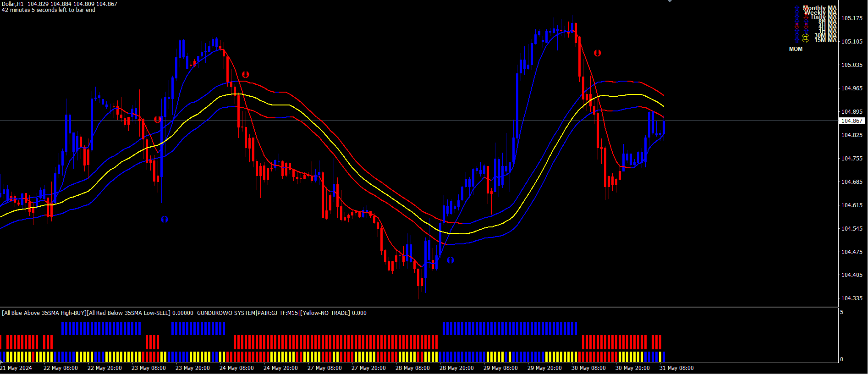Select the Monthly MA label
Screen dimensions: 868x375
click(820, 8)
